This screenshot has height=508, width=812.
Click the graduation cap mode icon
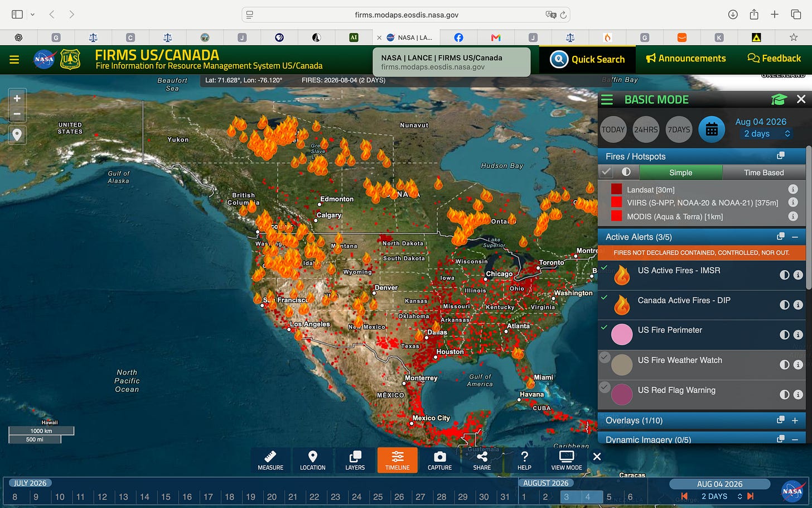779,99
